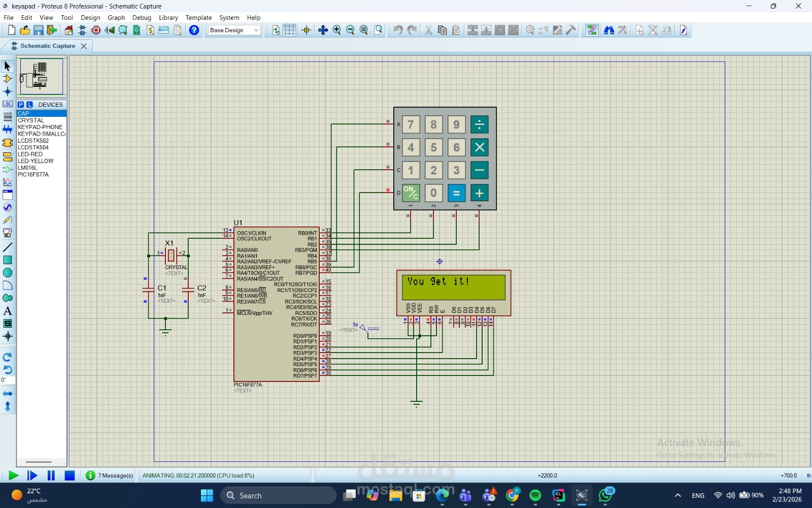
Task: Toggle the wire autorouter button
Action: (x=592, y=30)
